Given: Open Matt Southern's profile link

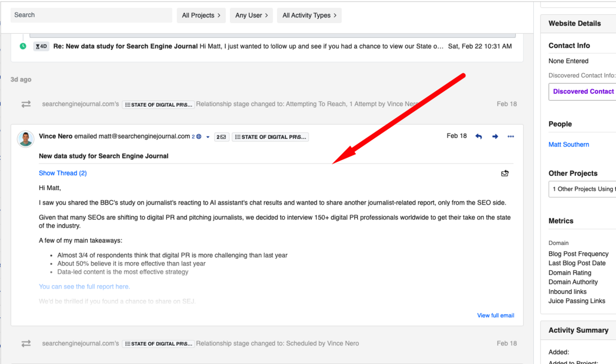Looking at the screenshot, I should 569,144.
